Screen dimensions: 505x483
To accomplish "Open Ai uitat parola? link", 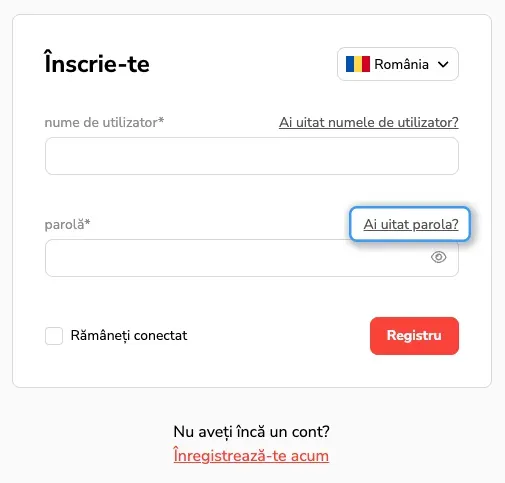I will [x=411, y=224].
